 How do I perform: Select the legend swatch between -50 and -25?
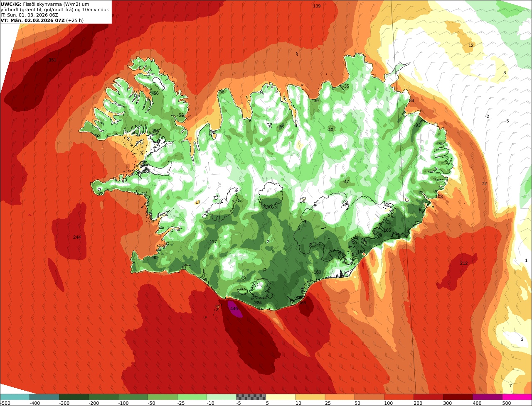163,397
